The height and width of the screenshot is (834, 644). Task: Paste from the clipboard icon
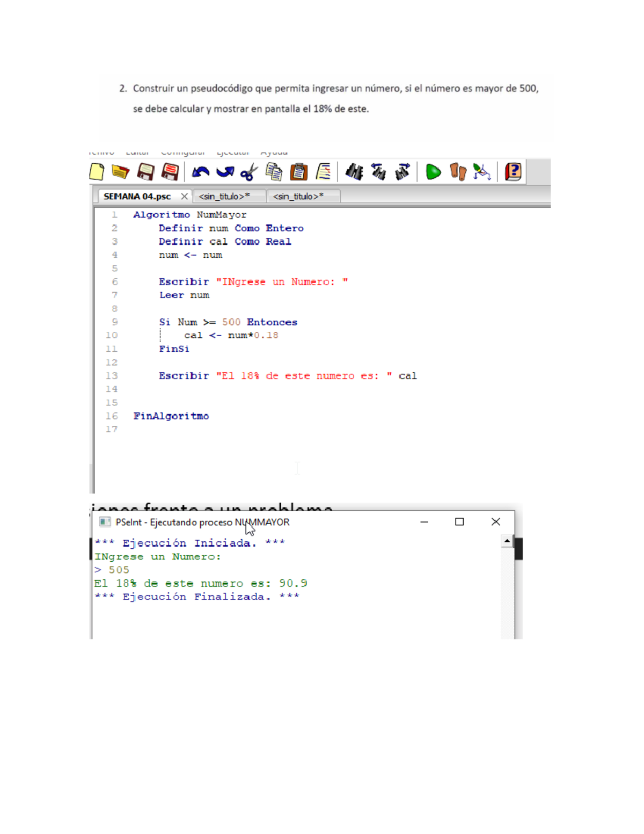coord(299,172)
